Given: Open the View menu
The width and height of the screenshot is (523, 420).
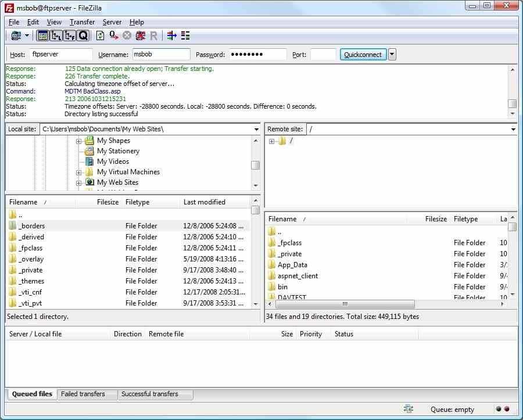Looking at the screenshot, I should pos(54,22).
